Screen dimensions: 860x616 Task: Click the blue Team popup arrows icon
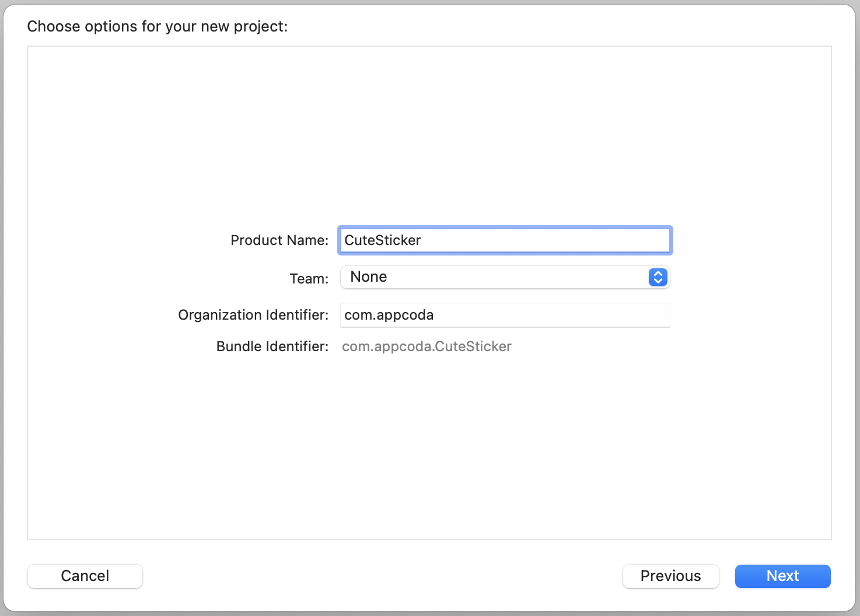[x=658, y=277]
